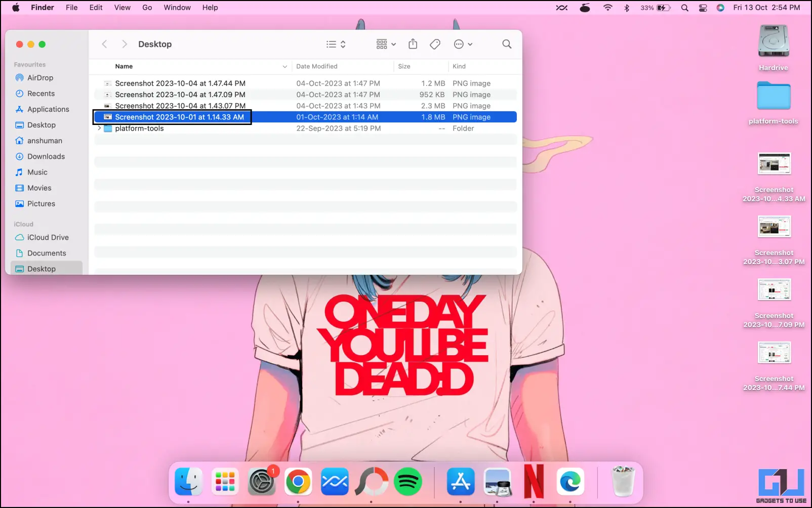Open the list view switcher in Finder toolbar
The height and width of the screenshot is (508, 812).
coord(336,44)
